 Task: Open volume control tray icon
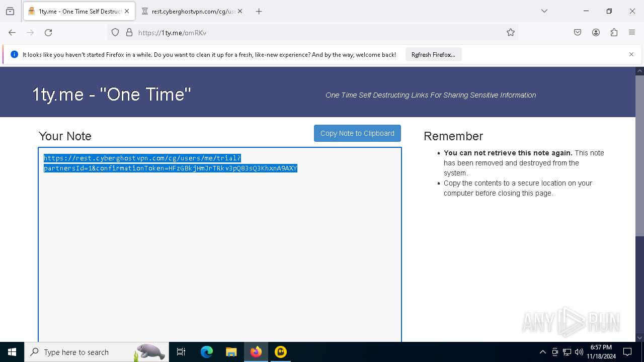(579, 352)
